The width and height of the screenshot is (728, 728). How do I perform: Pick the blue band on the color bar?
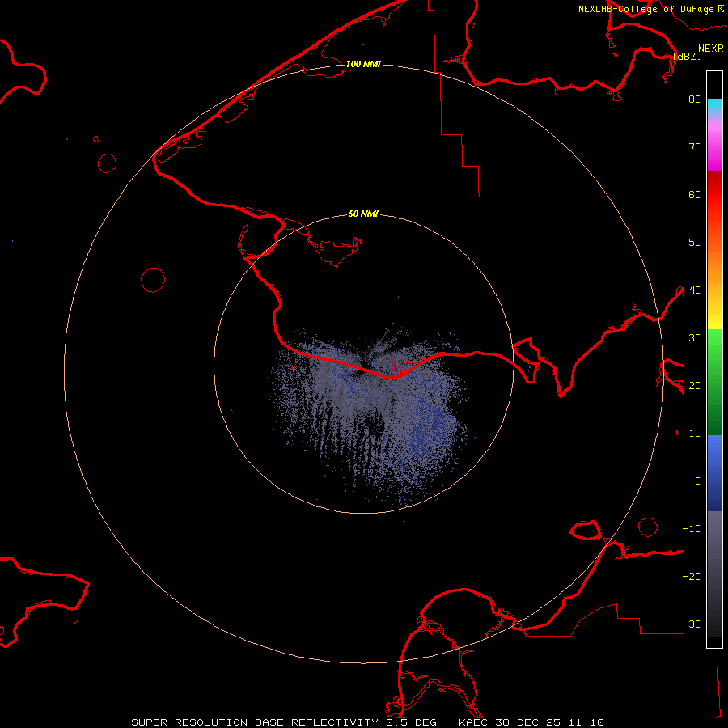click(x=714, y=473)
